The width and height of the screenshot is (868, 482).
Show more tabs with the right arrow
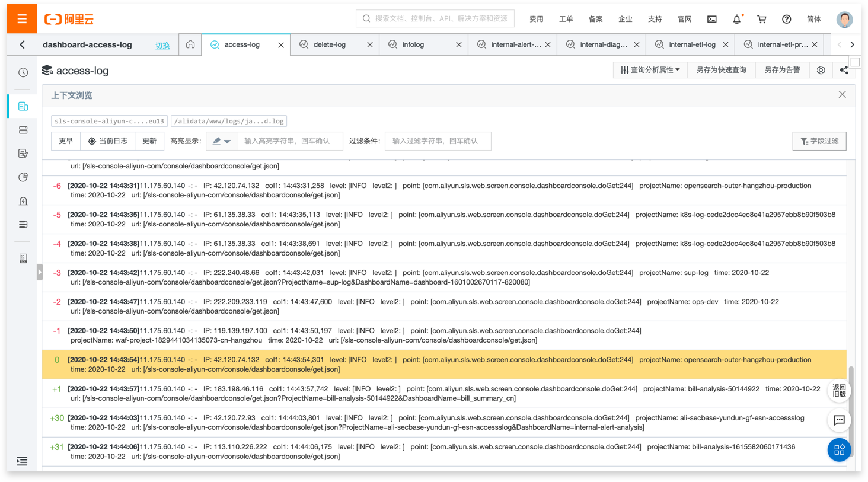853,44
